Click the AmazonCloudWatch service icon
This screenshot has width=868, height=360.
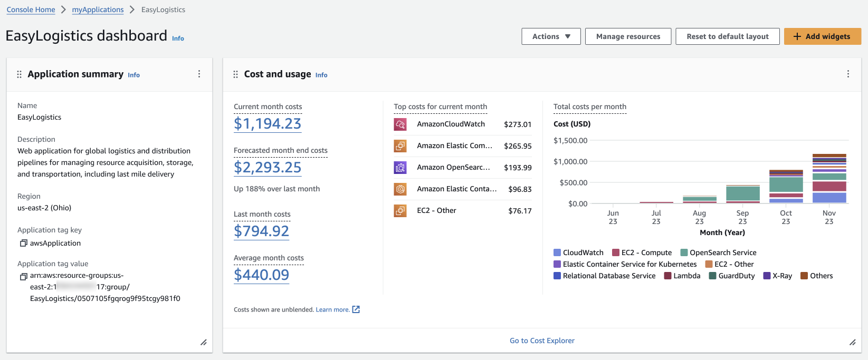pos(400,124)
